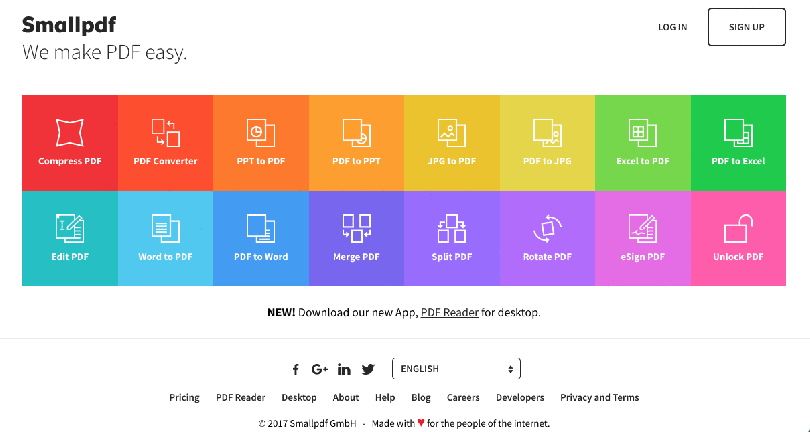The height and width of the screenshot is (432, 810).
Task: Open the Blog footer link
Action: (421, 397)
